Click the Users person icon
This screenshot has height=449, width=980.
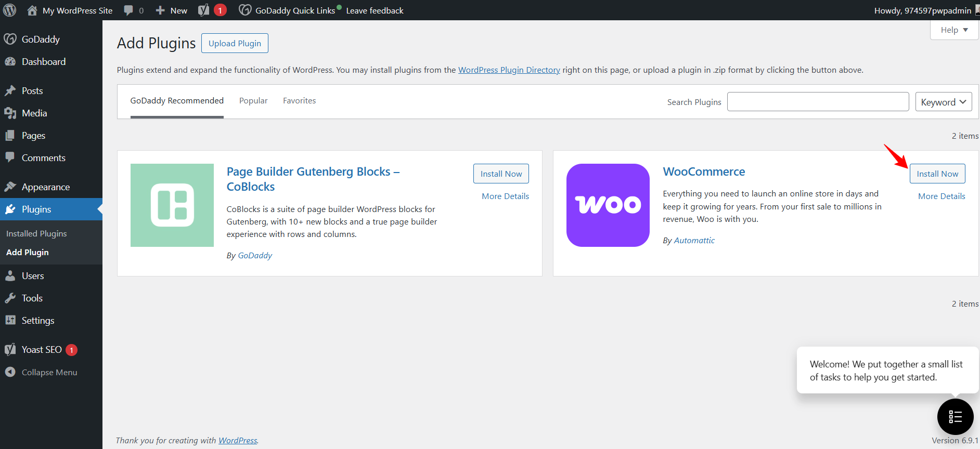pos(10,275)
